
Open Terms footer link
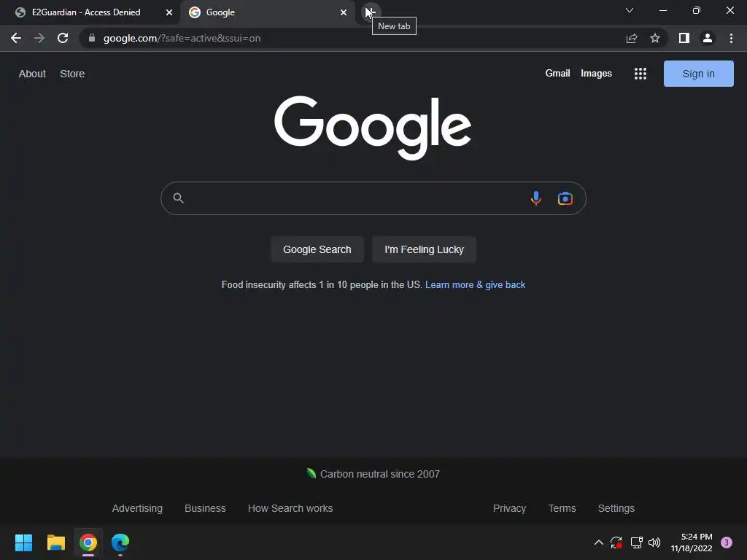coord(562,508)
